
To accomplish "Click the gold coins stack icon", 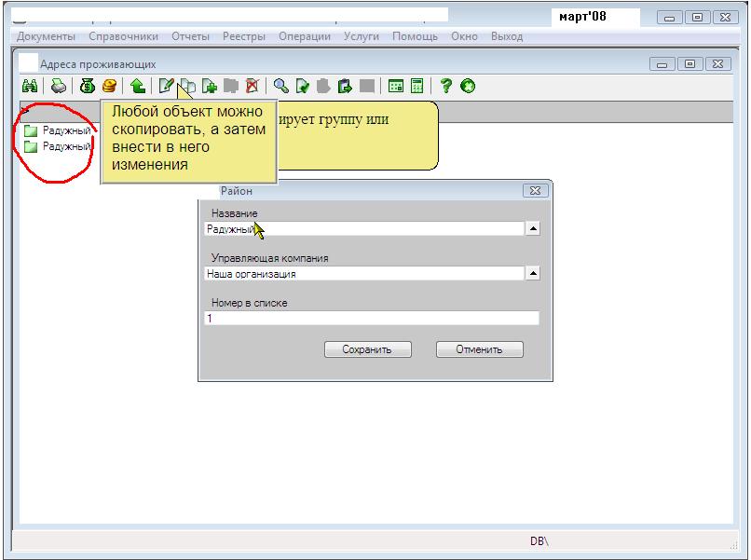I will pos(109,87).
